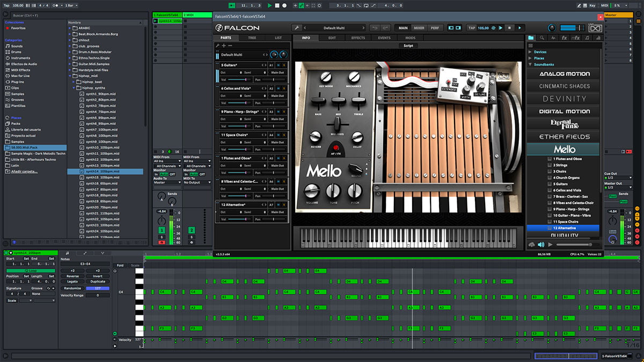Click the Legato button in Notes panel
This screenshot has width=644, height=362.
(x=72, y=282)
